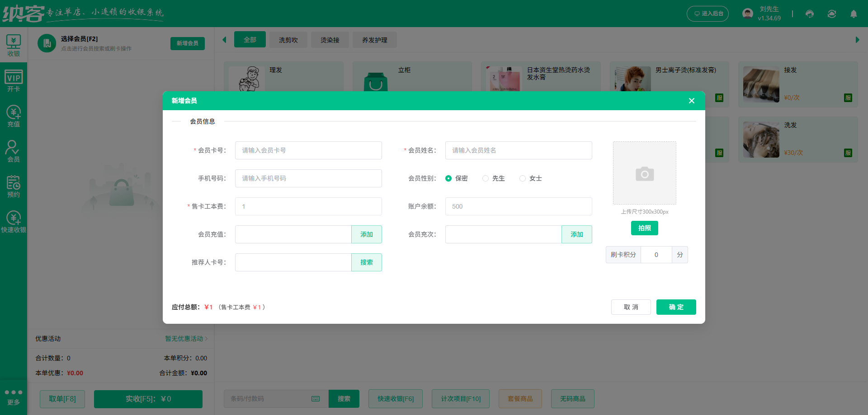Click the 选择会员 member select icon

[x=47, y=43]
